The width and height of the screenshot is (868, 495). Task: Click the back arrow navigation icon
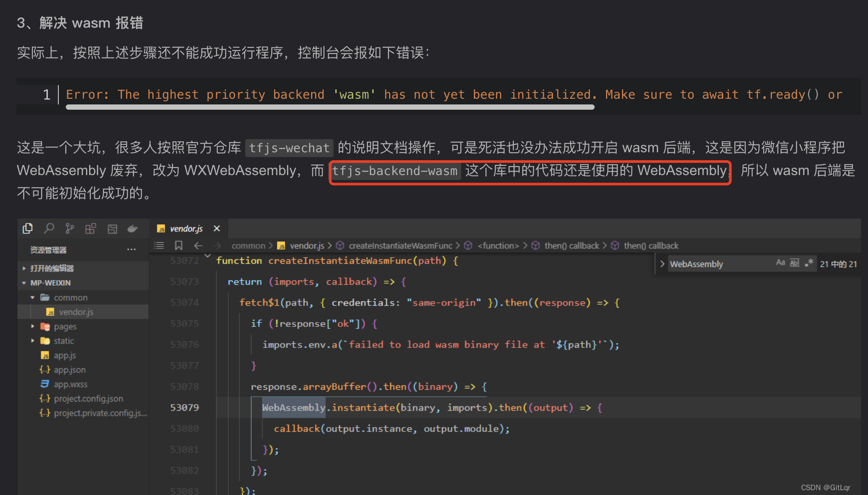pos(198,245)
